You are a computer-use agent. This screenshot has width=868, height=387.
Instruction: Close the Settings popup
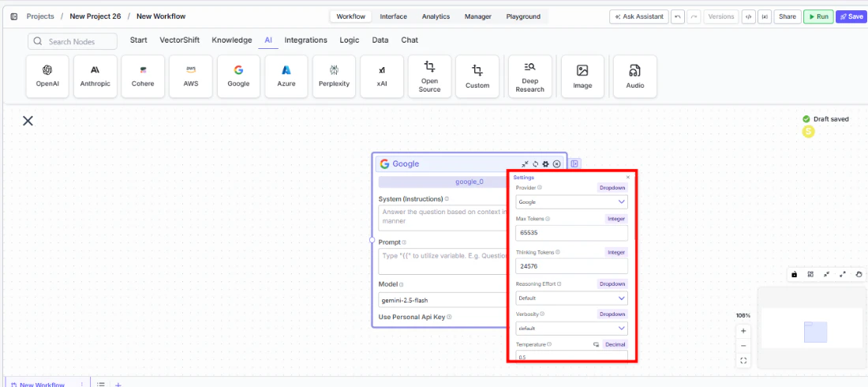point(628,178)
